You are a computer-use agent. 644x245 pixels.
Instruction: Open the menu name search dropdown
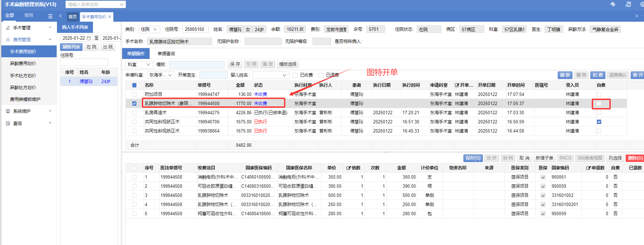pyautogui.click(x=122, y=4)
